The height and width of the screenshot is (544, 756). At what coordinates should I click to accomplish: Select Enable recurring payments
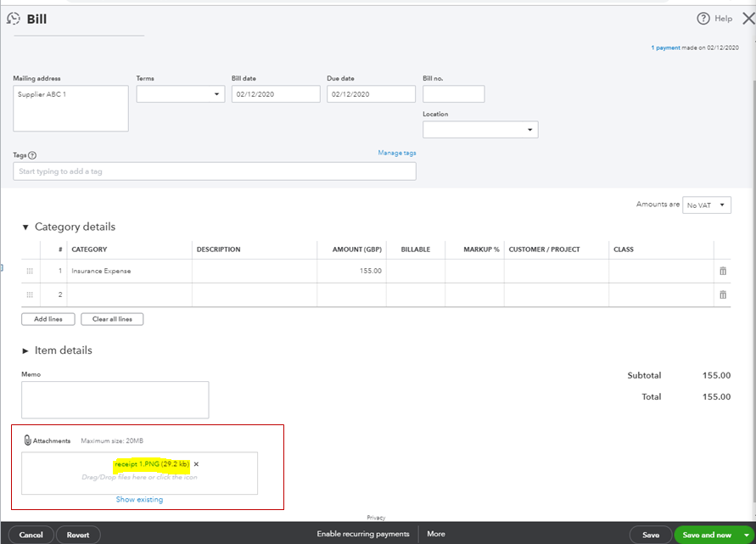tap(363, 534)
